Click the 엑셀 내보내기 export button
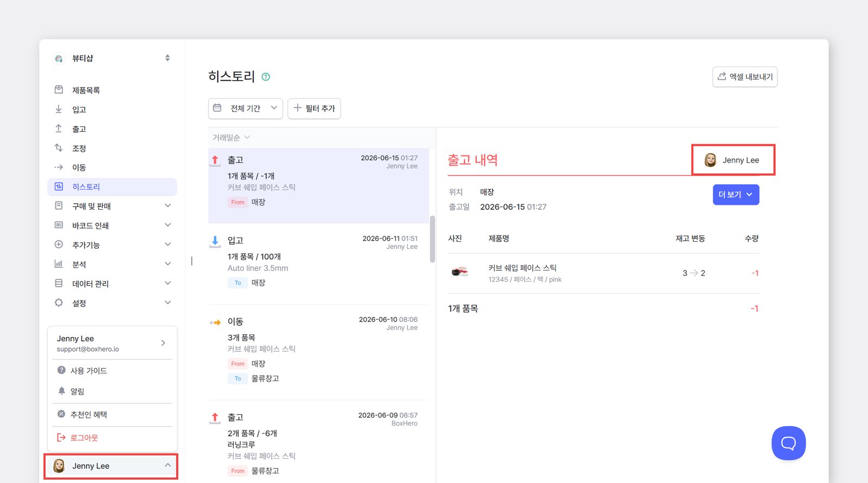 tap(745, 76)
